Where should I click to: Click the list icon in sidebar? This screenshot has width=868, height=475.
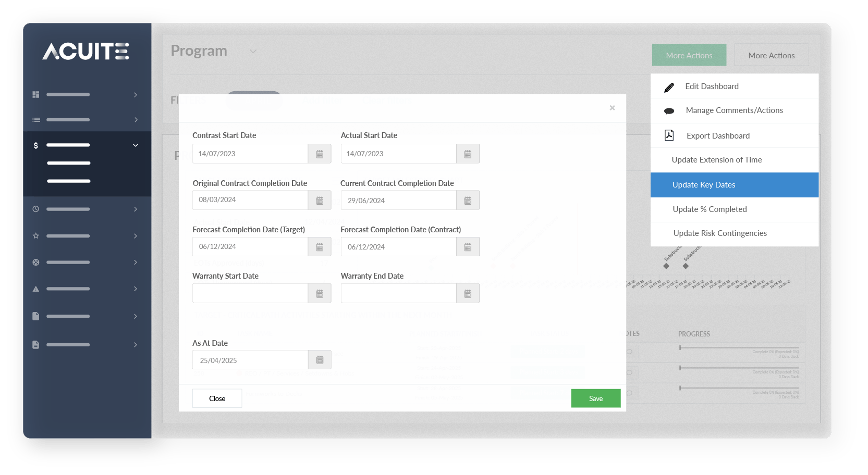(x=36, y=120)
